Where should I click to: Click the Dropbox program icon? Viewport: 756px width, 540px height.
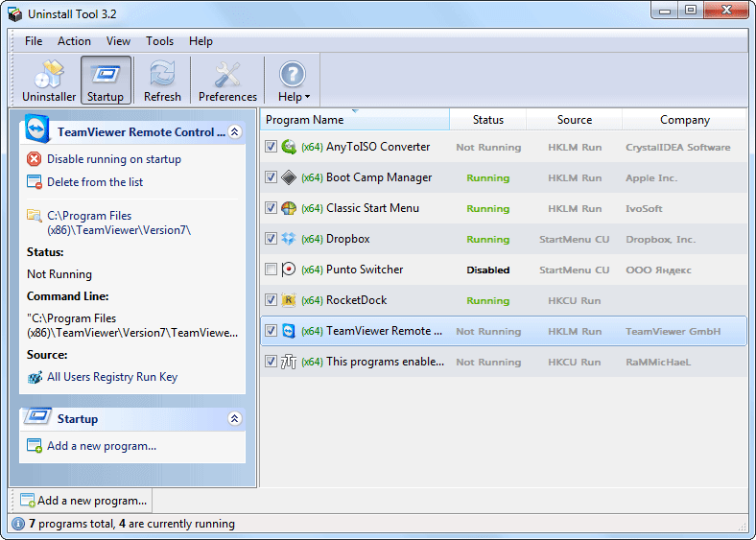click(289, 239)
